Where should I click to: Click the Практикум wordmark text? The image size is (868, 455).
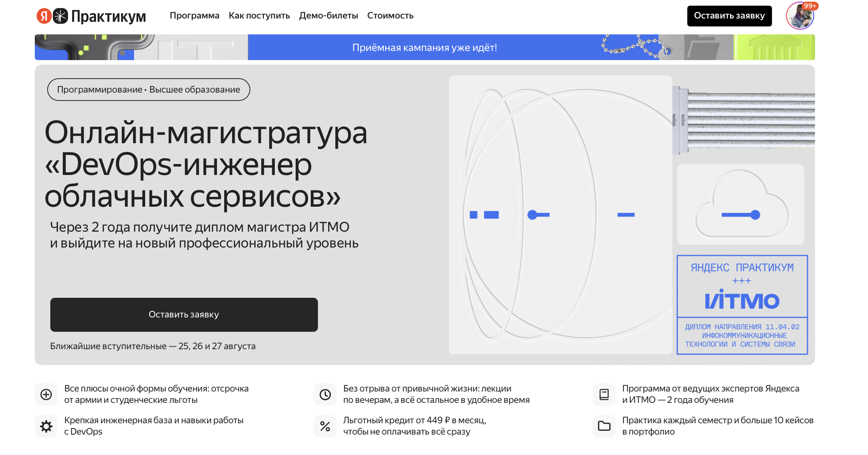point(108,16)
